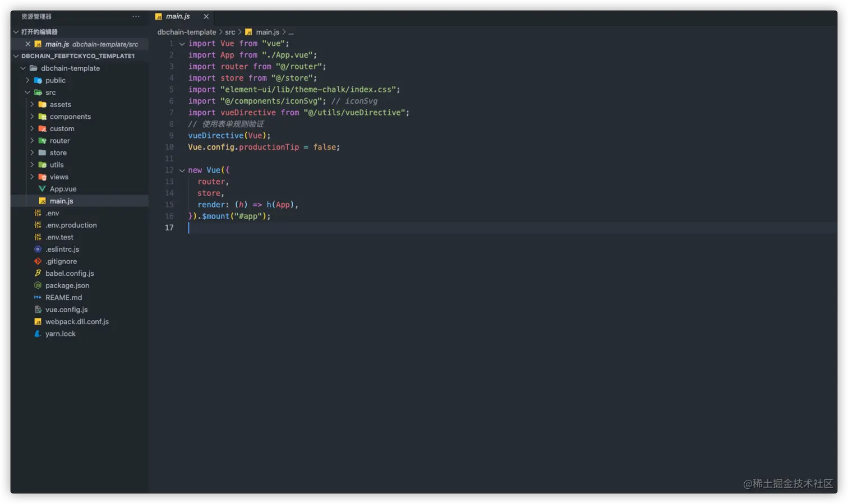Viewport: 848px width, 504px height.
Task: Click the Vue icon beside App.vue
Action: pos(42,189)
